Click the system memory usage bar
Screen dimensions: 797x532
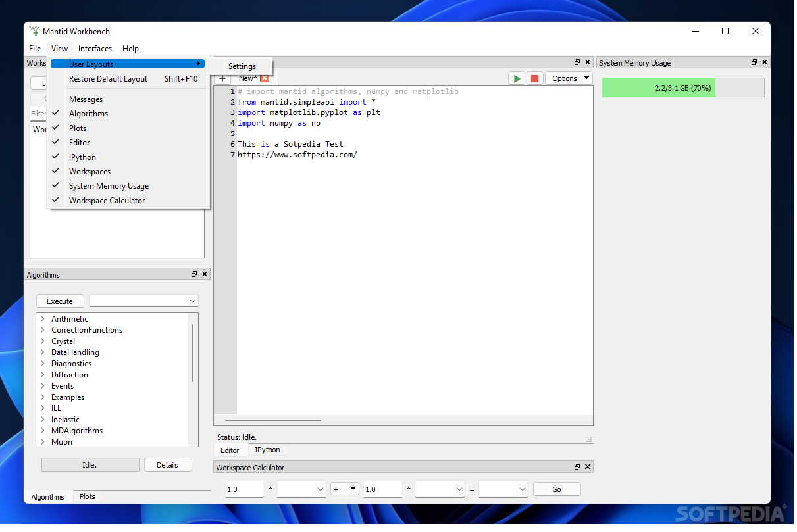tap(683, 87)
